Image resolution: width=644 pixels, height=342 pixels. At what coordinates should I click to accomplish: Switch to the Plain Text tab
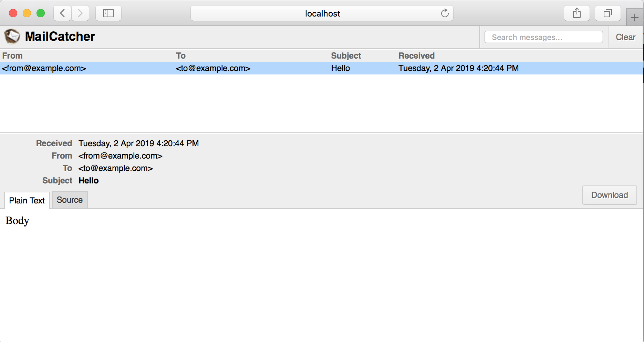click(27, 200)
